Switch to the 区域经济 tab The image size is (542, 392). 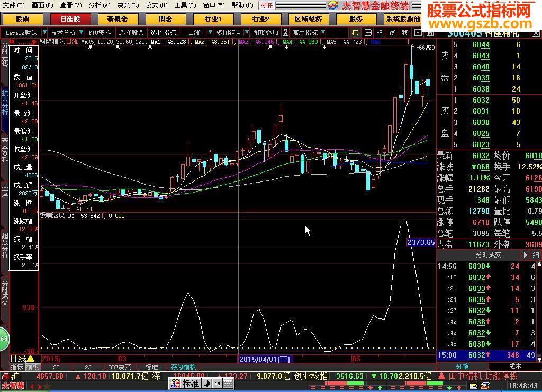[x=309, y=19]
